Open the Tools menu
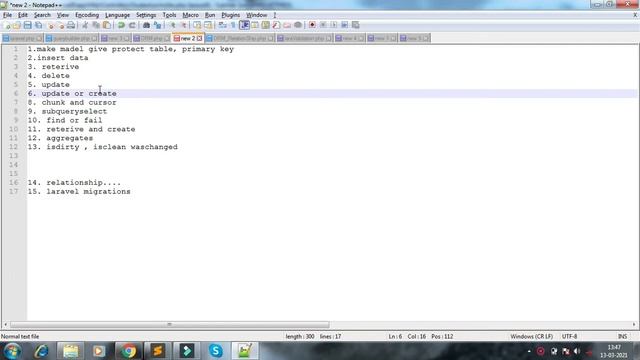 click(169, 15)
